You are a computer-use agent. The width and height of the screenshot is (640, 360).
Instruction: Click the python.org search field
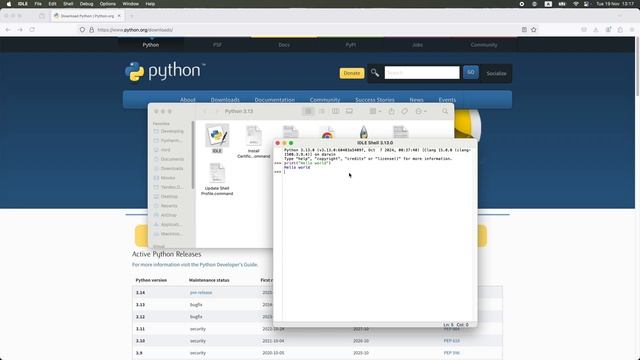[x=422, y=73]
